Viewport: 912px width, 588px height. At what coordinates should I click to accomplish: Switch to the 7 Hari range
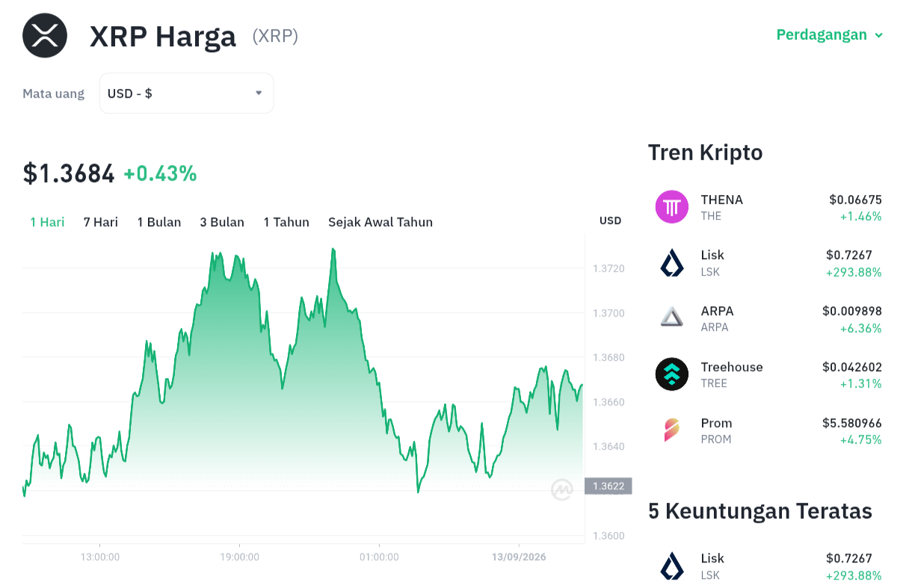click(101, 222)
